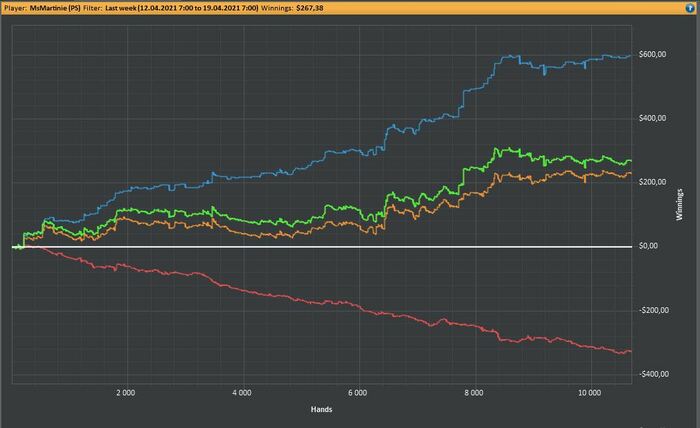The image size is (700, 428).
Task: Click the Hands axis title
Action: click(321, 409)
